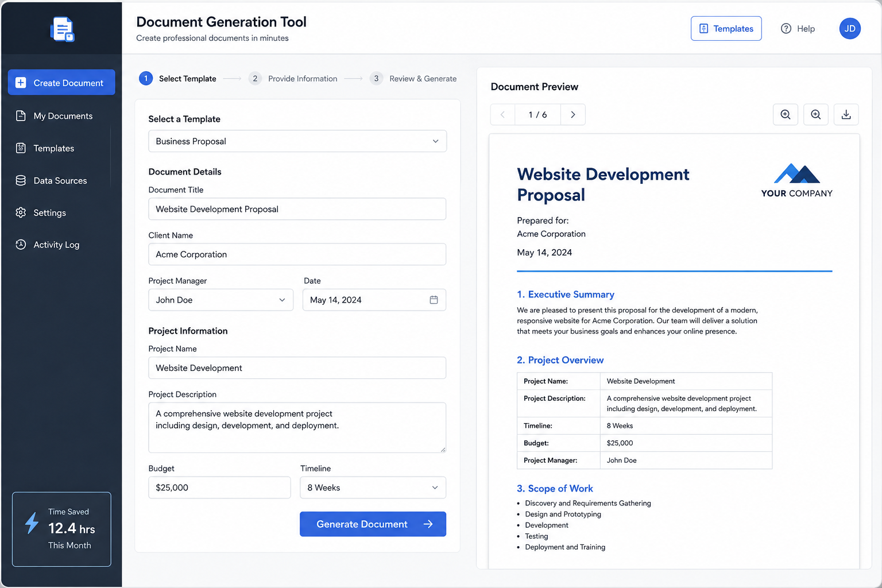Click the chevron beside 8 Weeks
Image resolution: width=882 pixels, height=588 pixels.
[435, 488]
